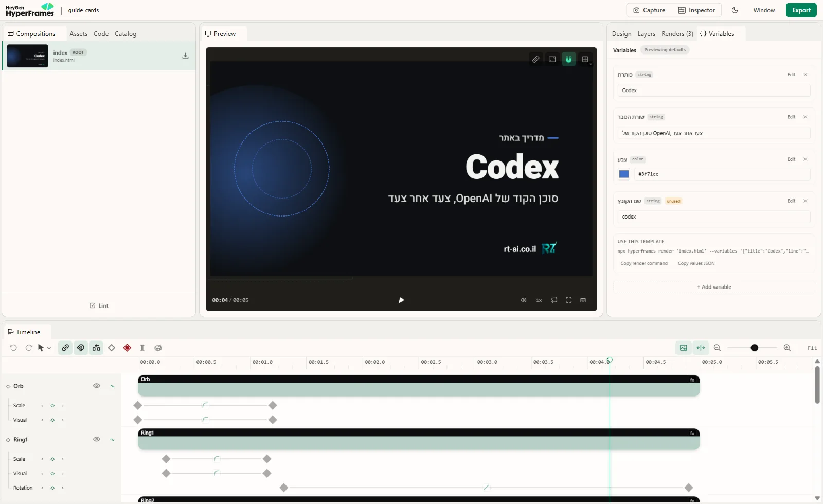Toggle loop playback in preview

(x=554, y=300)
